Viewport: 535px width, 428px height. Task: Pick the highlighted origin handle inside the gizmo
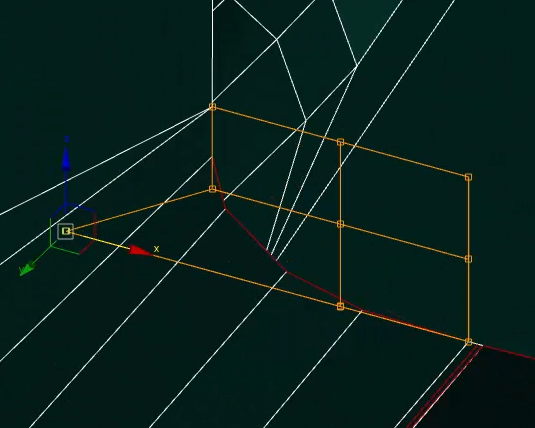click(x=66, y=231)
